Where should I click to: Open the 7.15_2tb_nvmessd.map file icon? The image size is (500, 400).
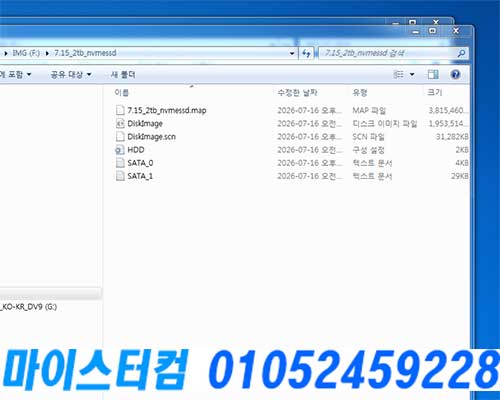(120, 110)
